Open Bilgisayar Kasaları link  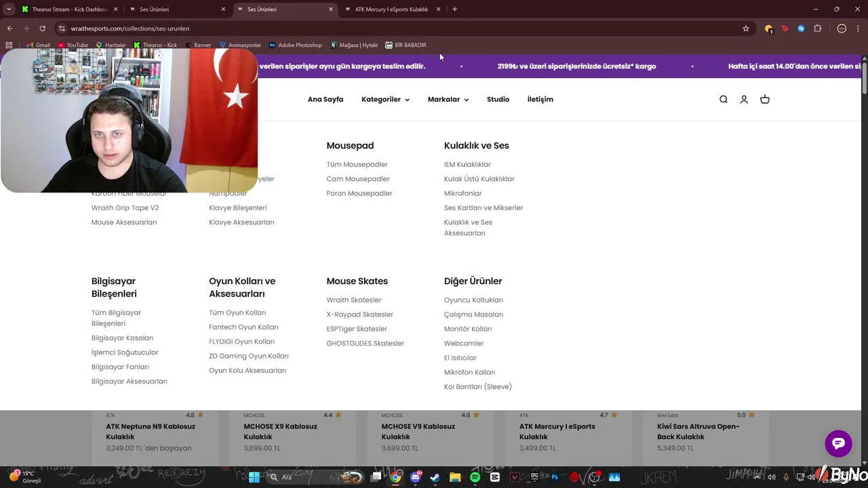tap(122, 338)
